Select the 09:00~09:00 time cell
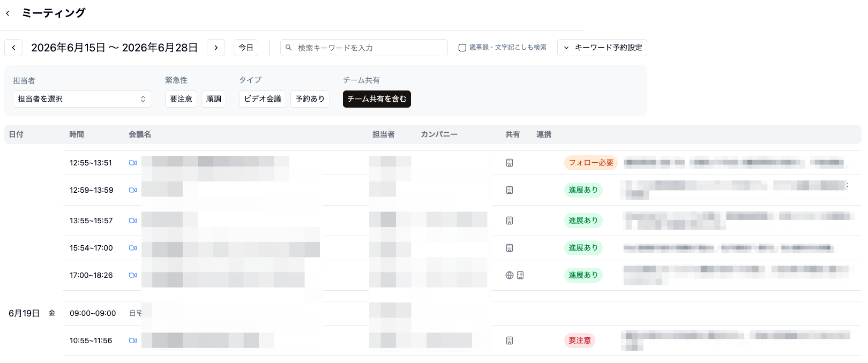Image resolution: width=868 pixels, height=363 pixels. coord(93,313)
